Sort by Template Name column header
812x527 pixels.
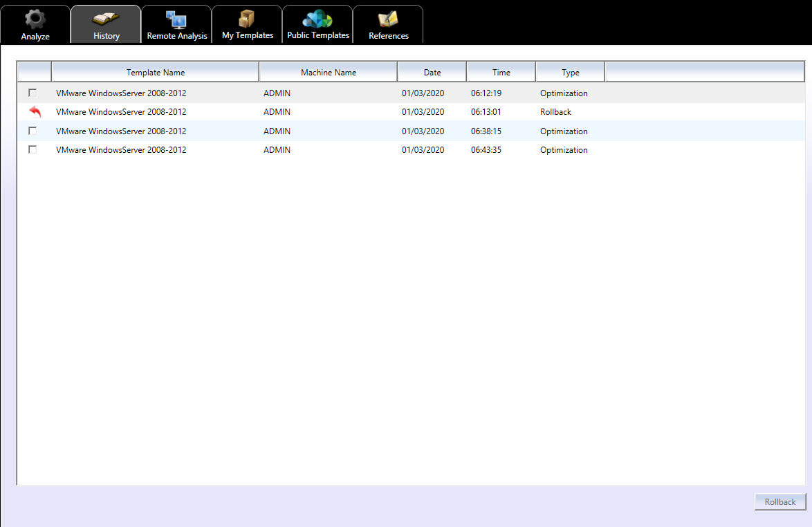(x=156, y=72)
